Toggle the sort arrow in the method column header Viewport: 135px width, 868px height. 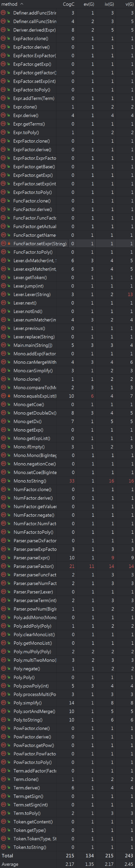coord(22,4)
